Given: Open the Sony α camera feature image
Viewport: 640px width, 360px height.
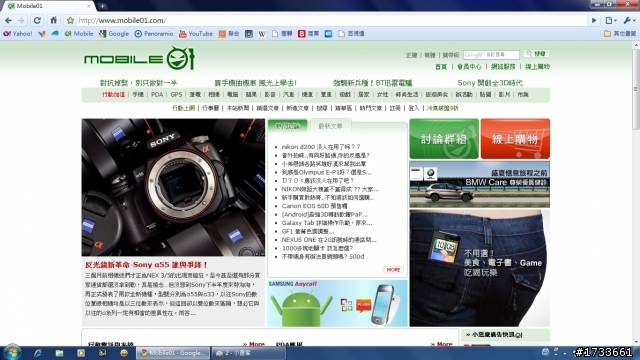Looking at the screenshot, I should [x=173, y=187].
